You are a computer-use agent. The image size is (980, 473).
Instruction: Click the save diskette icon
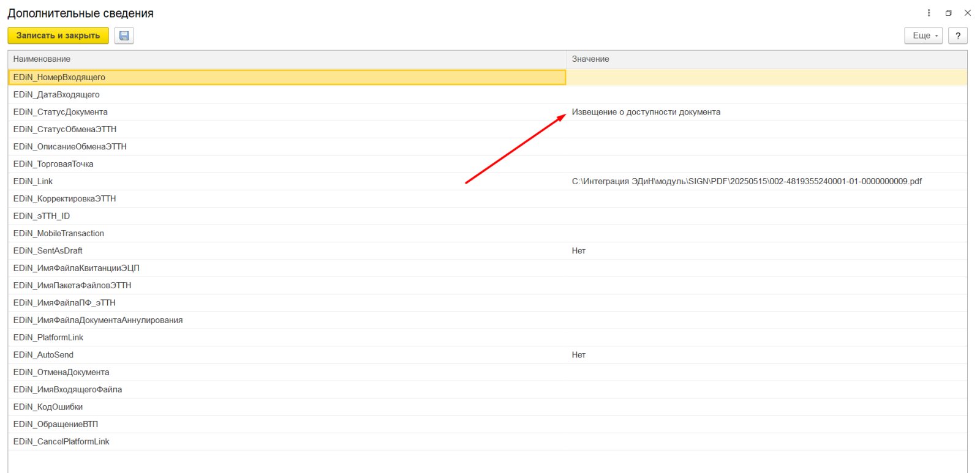[x=124, y=35]
